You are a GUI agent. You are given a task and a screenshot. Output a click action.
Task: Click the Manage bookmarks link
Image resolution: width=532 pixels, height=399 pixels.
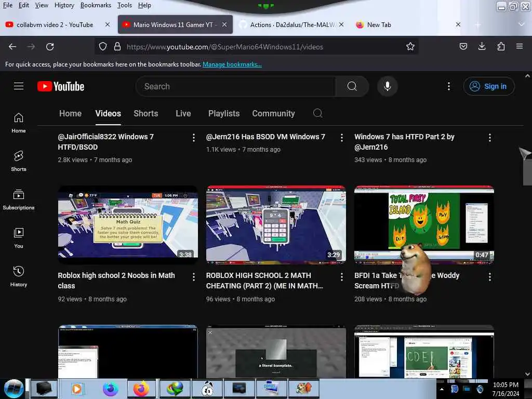pos(232,64)
